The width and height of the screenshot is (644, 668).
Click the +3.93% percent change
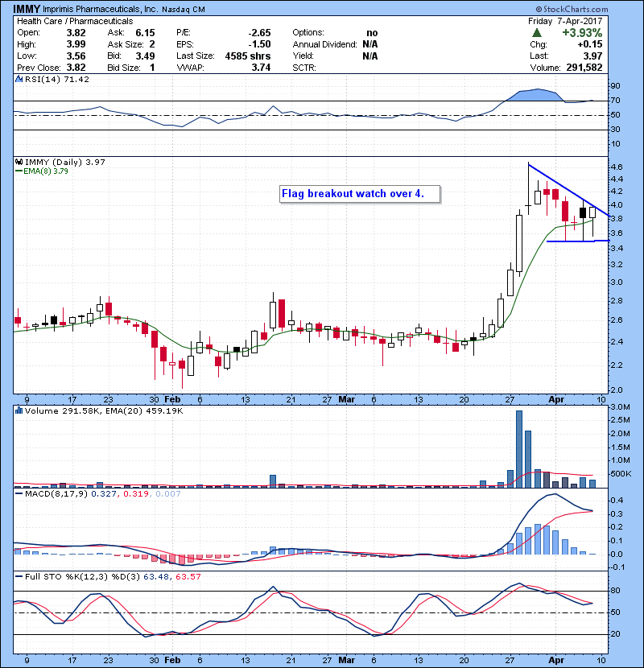click(x=582, y=33)
